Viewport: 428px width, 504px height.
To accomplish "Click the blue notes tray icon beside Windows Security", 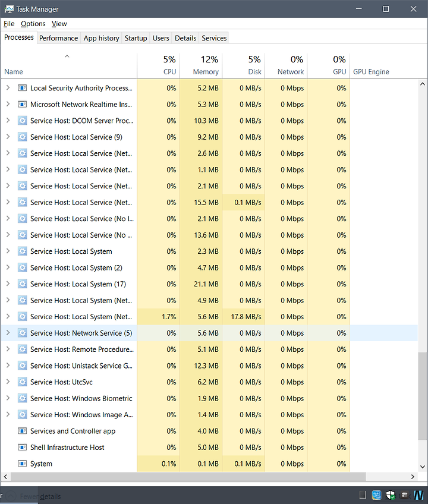I will (376, 495).
